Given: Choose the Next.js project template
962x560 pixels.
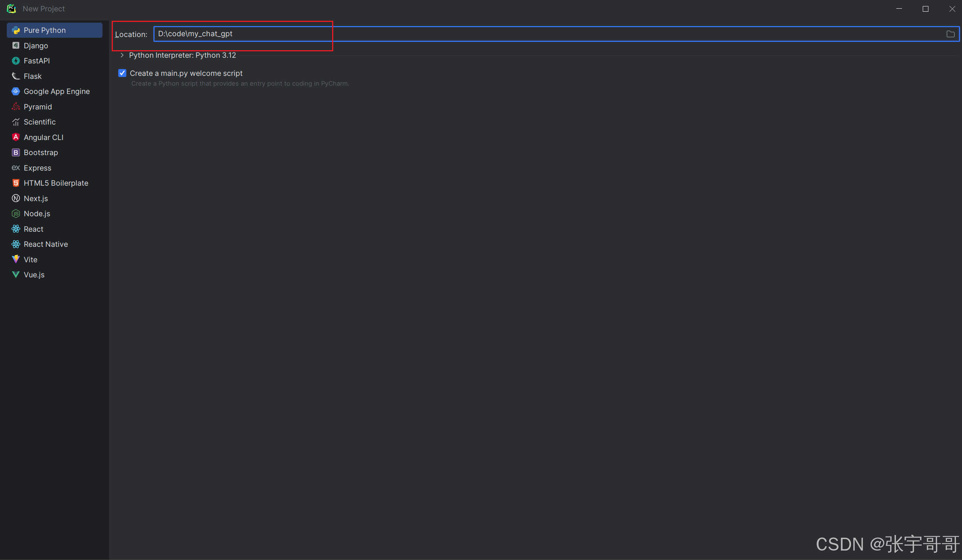Looking at the screenshot, I should point(35,198).
